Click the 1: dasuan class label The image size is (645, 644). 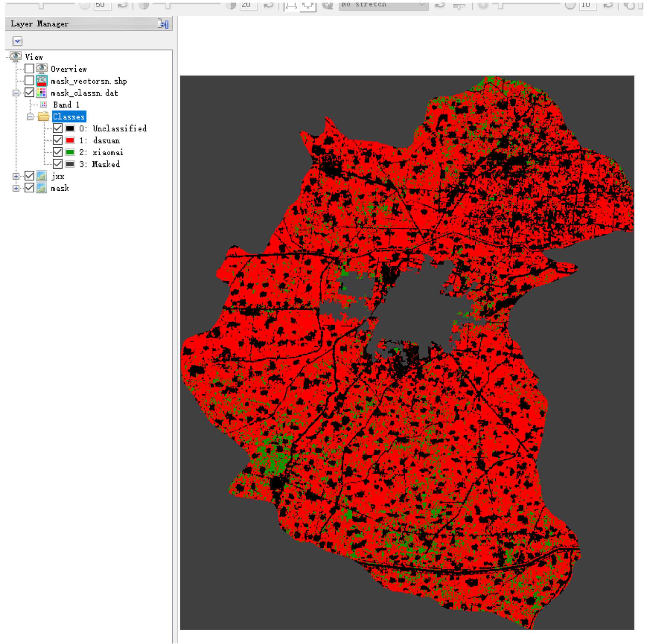[100, 141]
